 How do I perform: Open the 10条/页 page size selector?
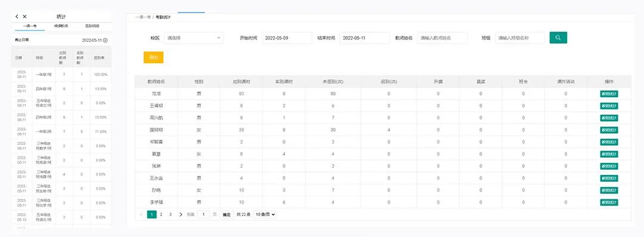click(x=265, y=214)
